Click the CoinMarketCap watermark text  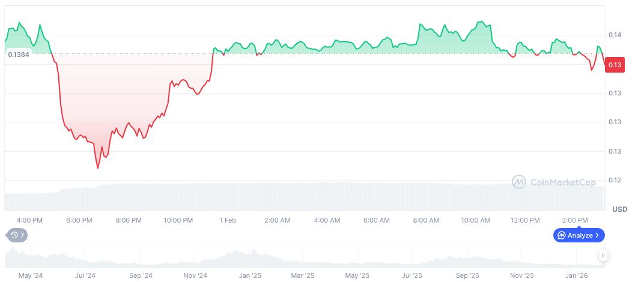pyautogui.click(x=563, y=182)
